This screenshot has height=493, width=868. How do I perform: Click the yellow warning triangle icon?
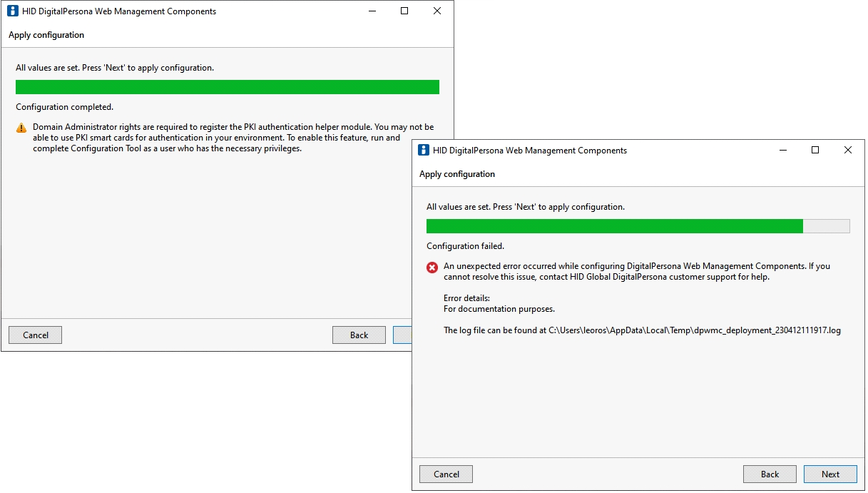21,128
